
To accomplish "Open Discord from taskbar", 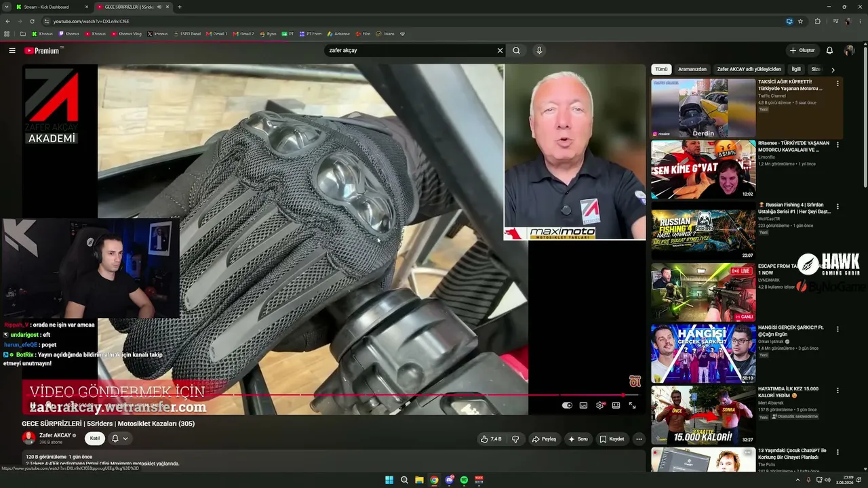I will point(449,480).
